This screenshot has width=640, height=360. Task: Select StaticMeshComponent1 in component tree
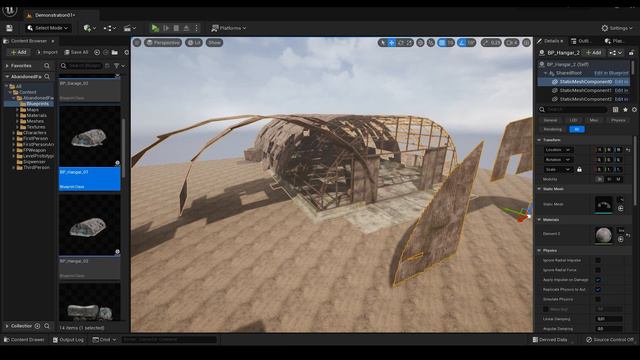(x=585, y=90)
